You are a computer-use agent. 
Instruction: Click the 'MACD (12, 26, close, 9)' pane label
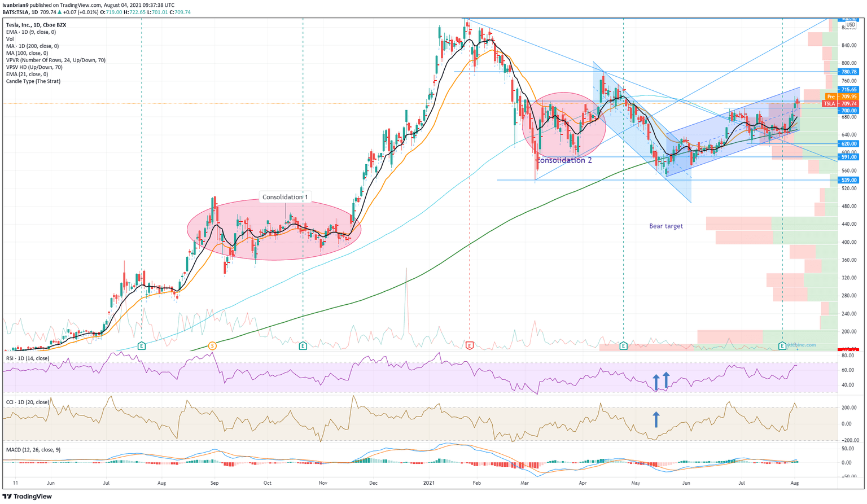tap(33, 450)
